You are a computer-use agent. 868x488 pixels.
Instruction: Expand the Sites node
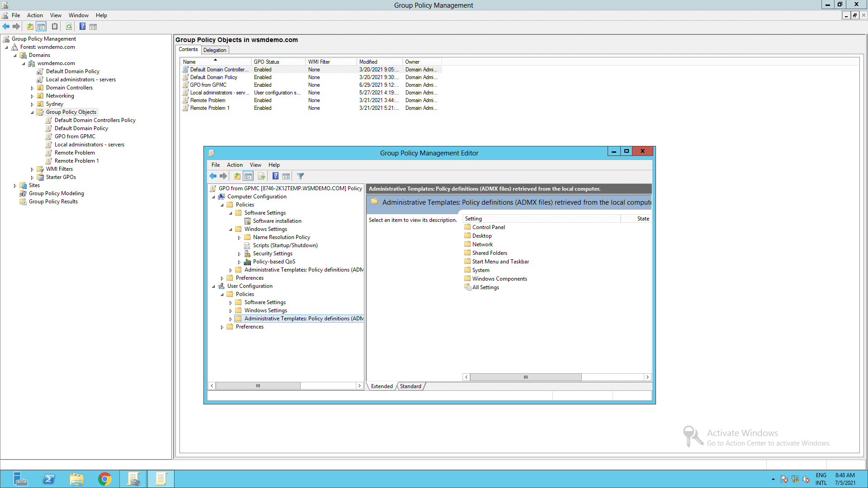15,186
